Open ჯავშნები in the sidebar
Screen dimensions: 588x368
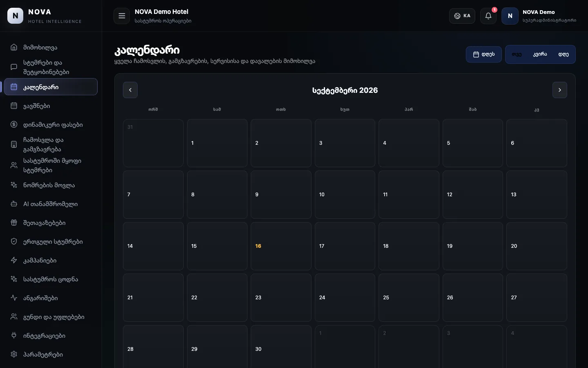tap(51, 106)
